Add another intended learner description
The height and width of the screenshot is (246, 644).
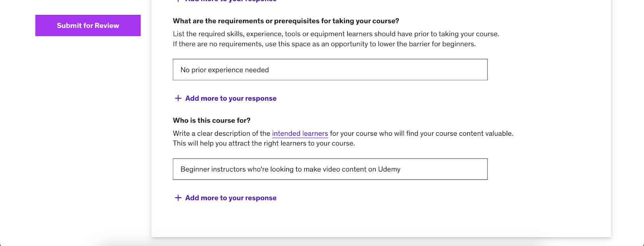(x=230, y=198)
